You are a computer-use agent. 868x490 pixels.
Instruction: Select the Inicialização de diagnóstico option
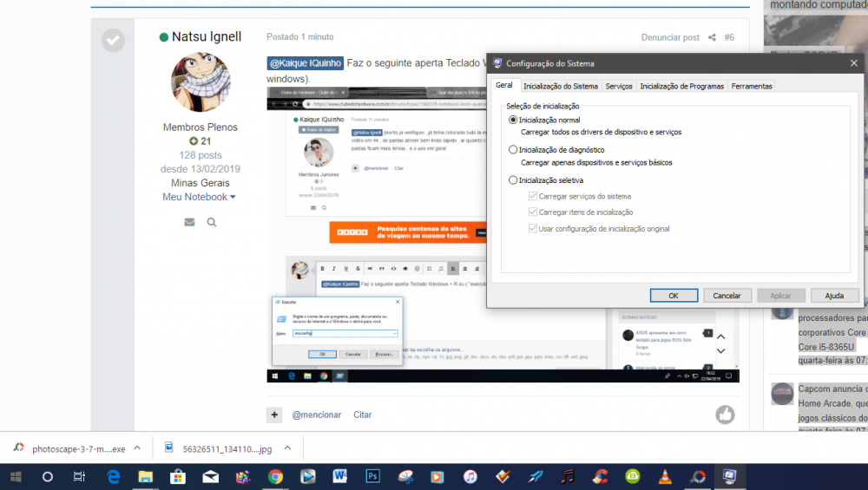[x=513, y=150]
